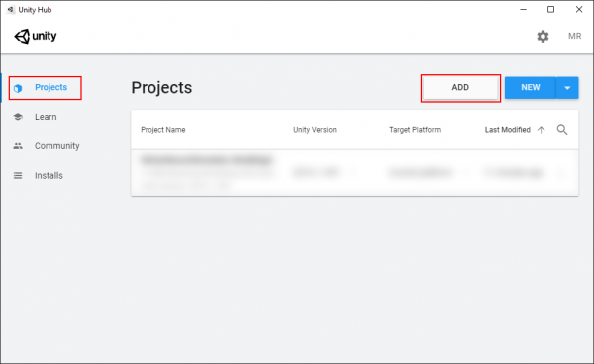Image resolution: width=594 pixels, height=364 pixels.
Task: Open the settings gear icon
Action: (543, 36)
